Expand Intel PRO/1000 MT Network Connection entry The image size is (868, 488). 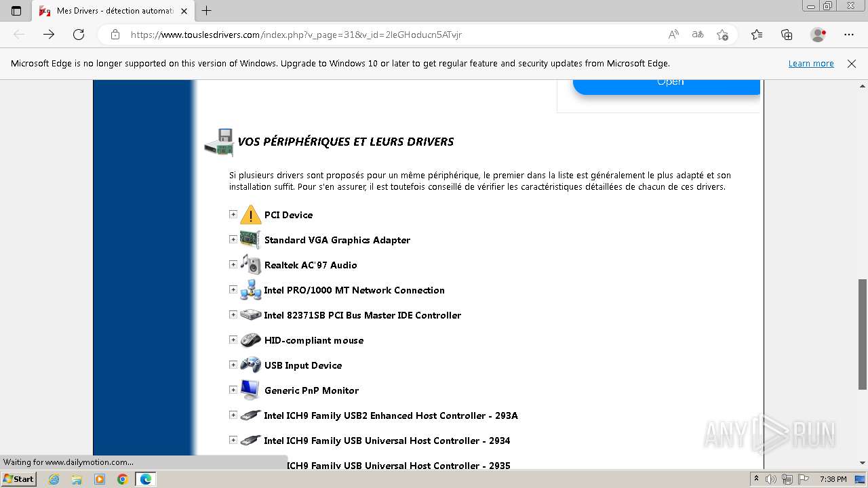click(233, 289)
